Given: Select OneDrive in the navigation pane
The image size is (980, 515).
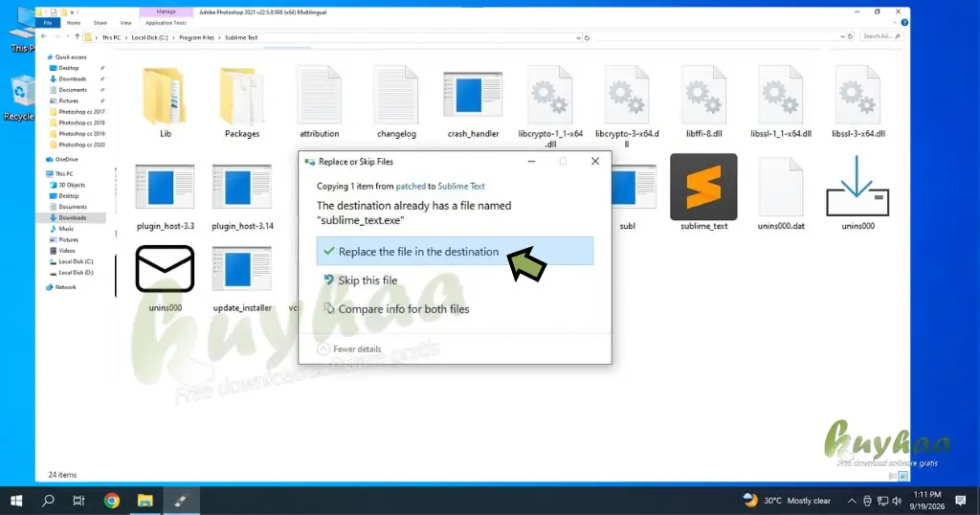Looking at the screenshot, I should tap(66, 159).
